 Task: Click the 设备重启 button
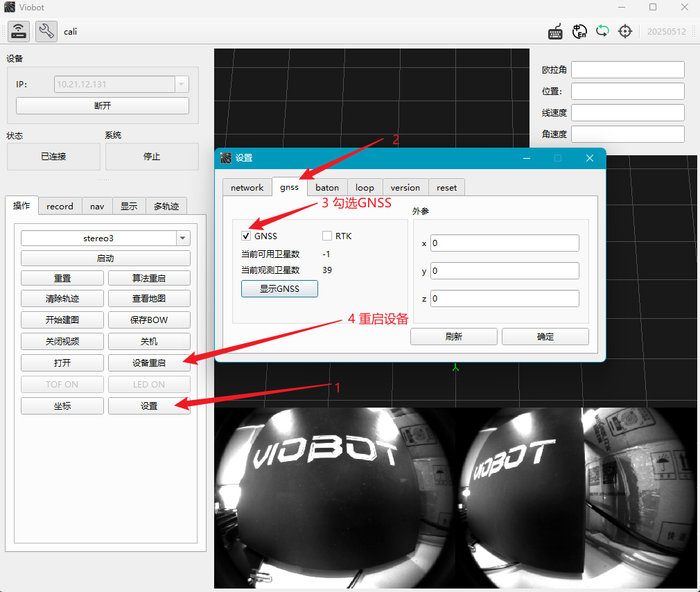tap(149, 363)
